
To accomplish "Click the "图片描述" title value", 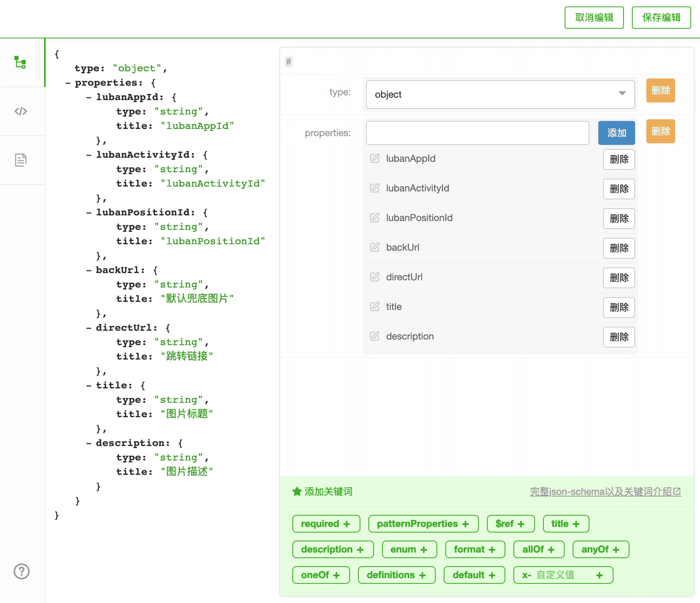I will [187, 472].
